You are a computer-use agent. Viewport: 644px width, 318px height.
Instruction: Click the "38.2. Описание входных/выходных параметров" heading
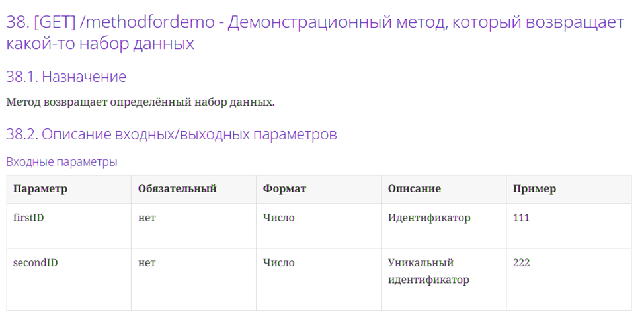point(171,134)
